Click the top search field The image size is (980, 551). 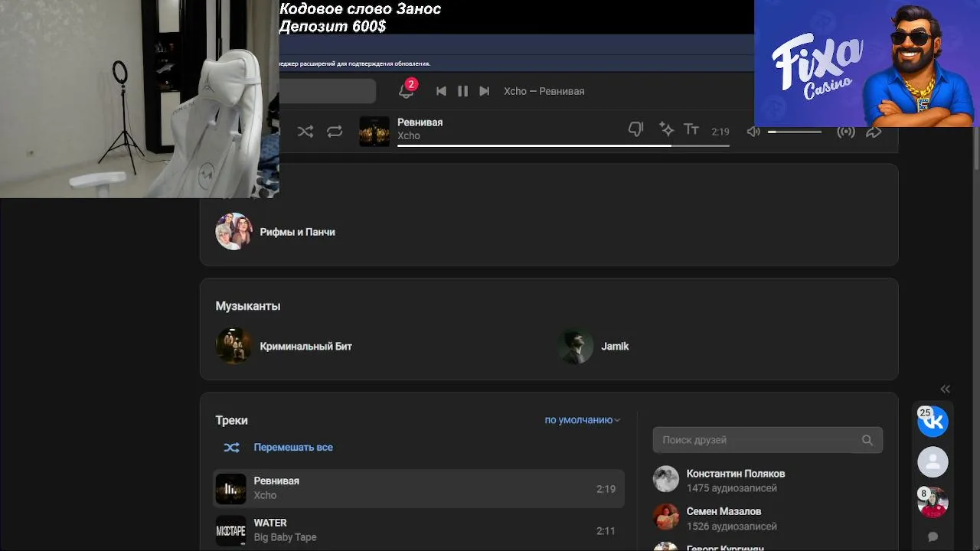click(327, 91)
